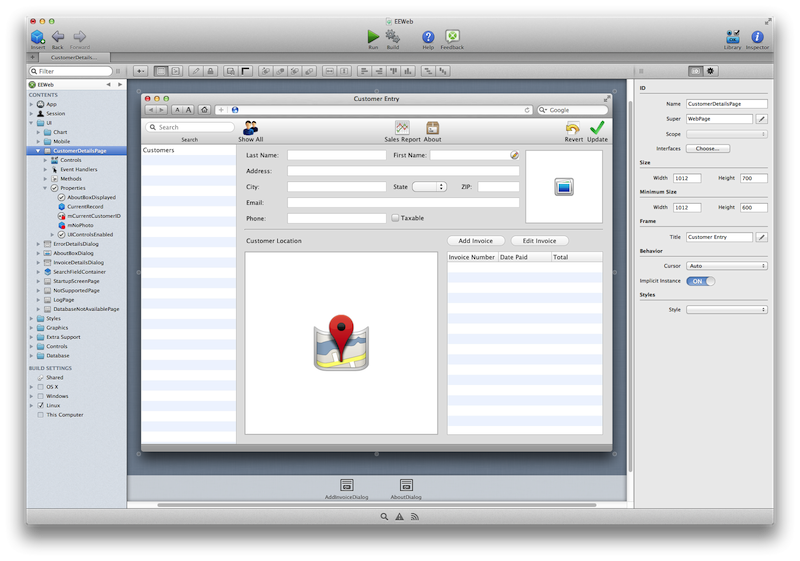Viewport: 800px width, 561px height.
Task: Check the OS X build target
Action: click(40, 387)
